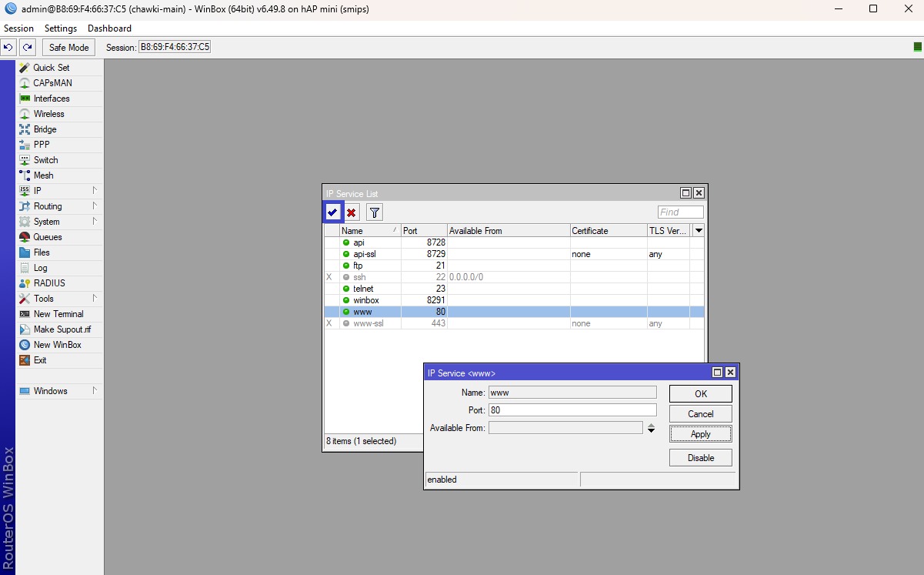Open the Bridge sidebar entry
This screenshot has width=924, height=575.
point(45,129)
